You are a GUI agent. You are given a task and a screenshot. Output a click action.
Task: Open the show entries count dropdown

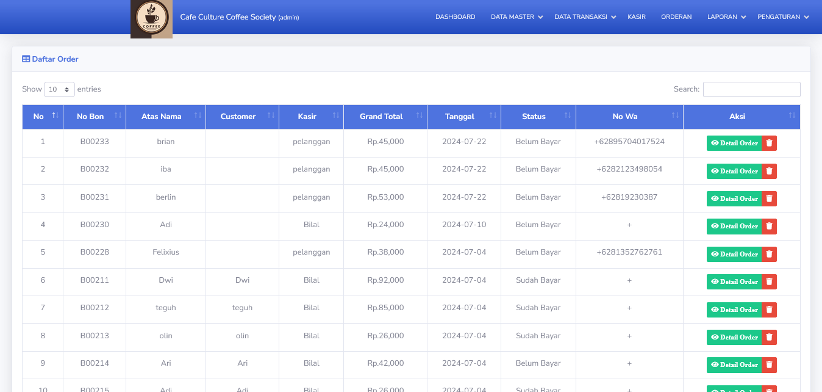click(x=59, y=90)
